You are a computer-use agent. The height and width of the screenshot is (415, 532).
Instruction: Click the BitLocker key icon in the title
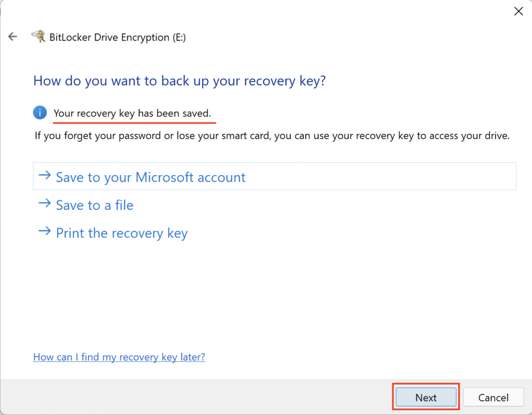point(38,36)
